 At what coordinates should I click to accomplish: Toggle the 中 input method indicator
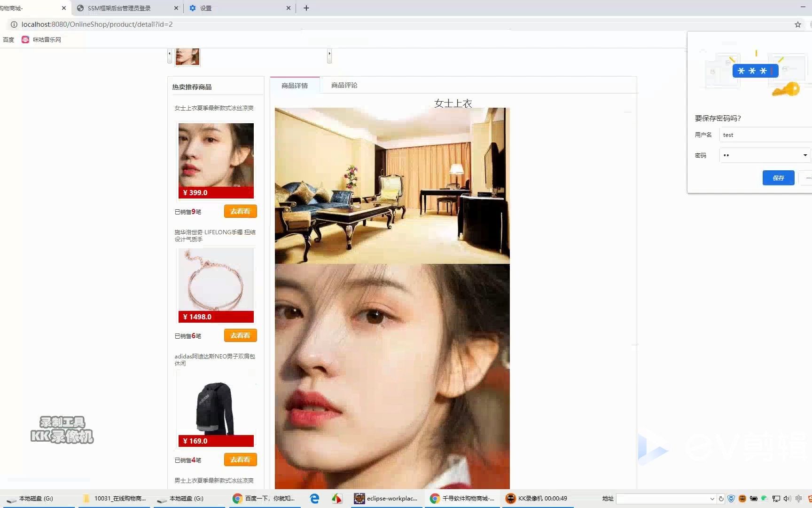[x=799, y=499]
